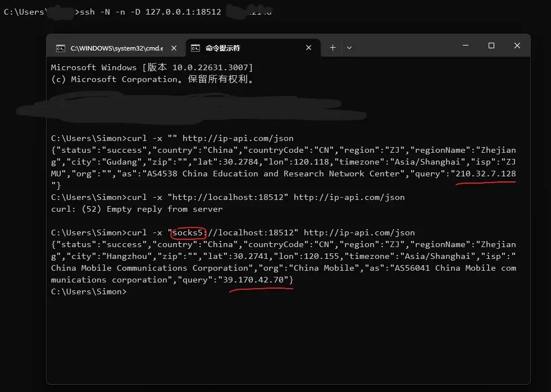The image size is (551, 392).
Task: Click the underlined IP 210.32.7.128
Action: (486, 174)
